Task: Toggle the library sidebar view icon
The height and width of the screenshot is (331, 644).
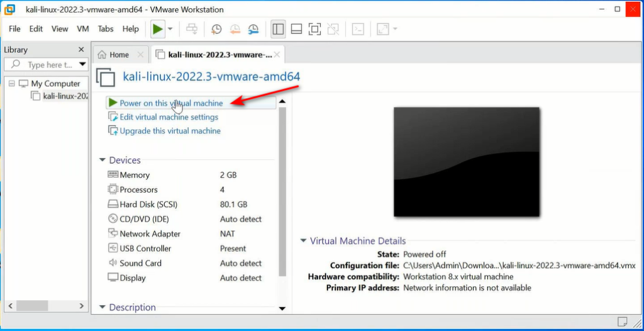Action: pyautogui.click(x=278, y=29)
